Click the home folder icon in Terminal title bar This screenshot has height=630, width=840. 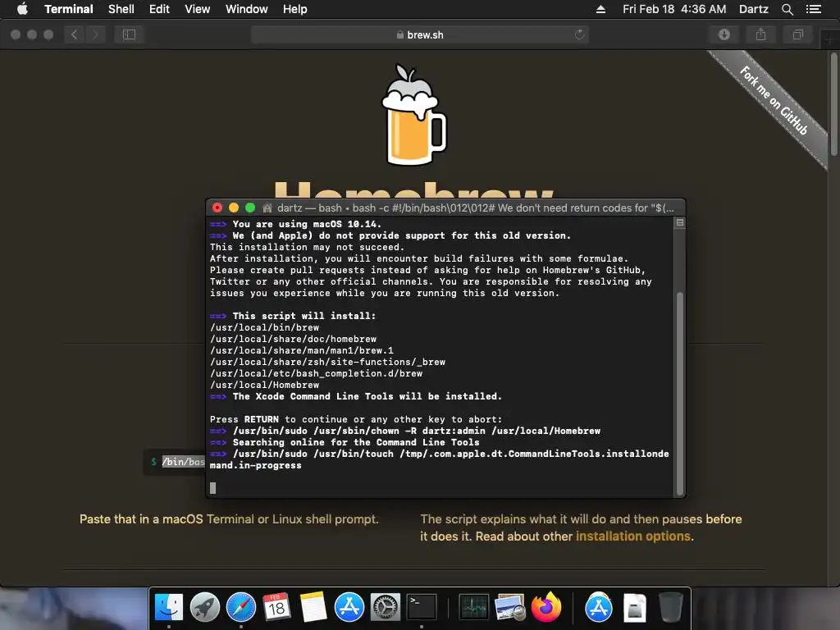coord(267,208)
